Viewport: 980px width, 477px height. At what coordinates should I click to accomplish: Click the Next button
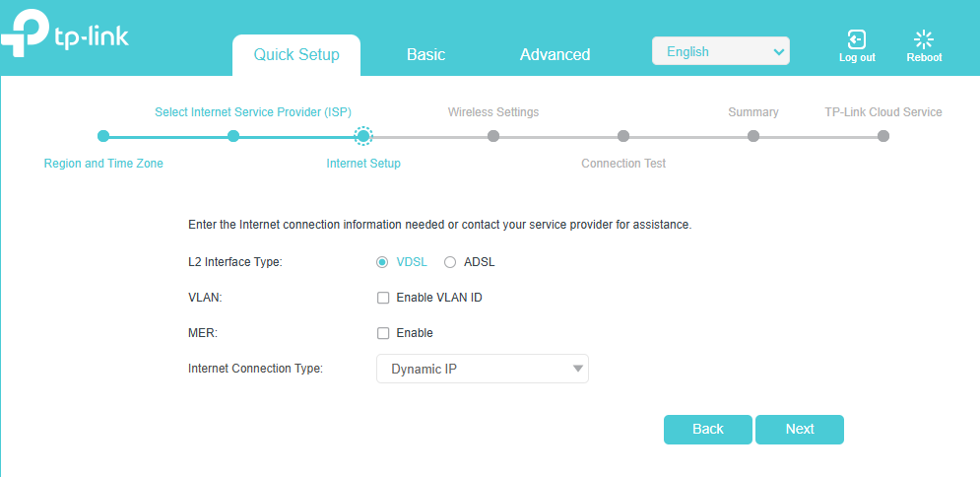(x=800, y=430)
